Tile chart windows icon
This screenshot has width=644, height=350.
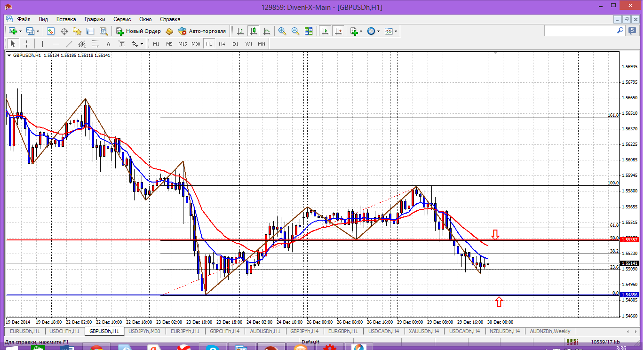tap(309, 31)
